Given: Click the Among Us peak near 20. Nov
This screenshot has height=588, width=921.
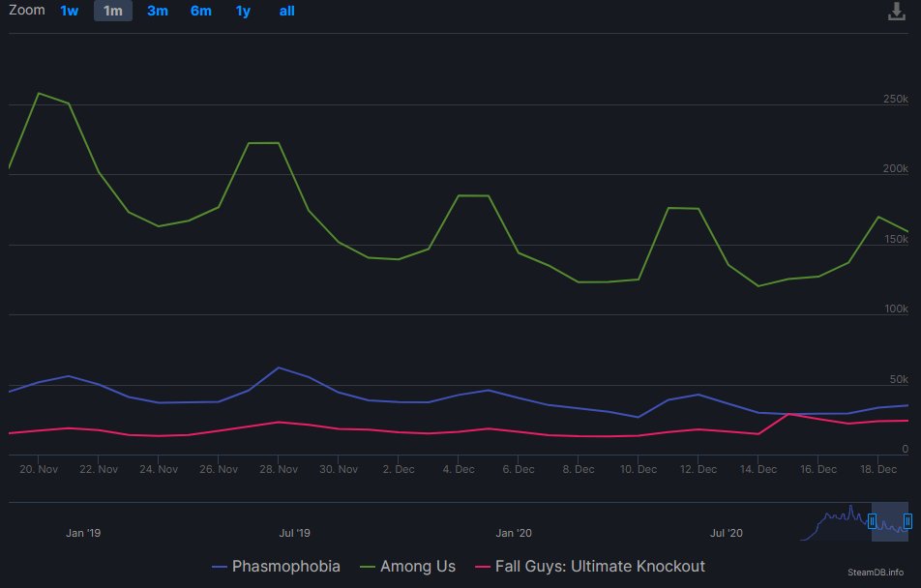Looking at the screenshot, I should click(x=38, y=93).
